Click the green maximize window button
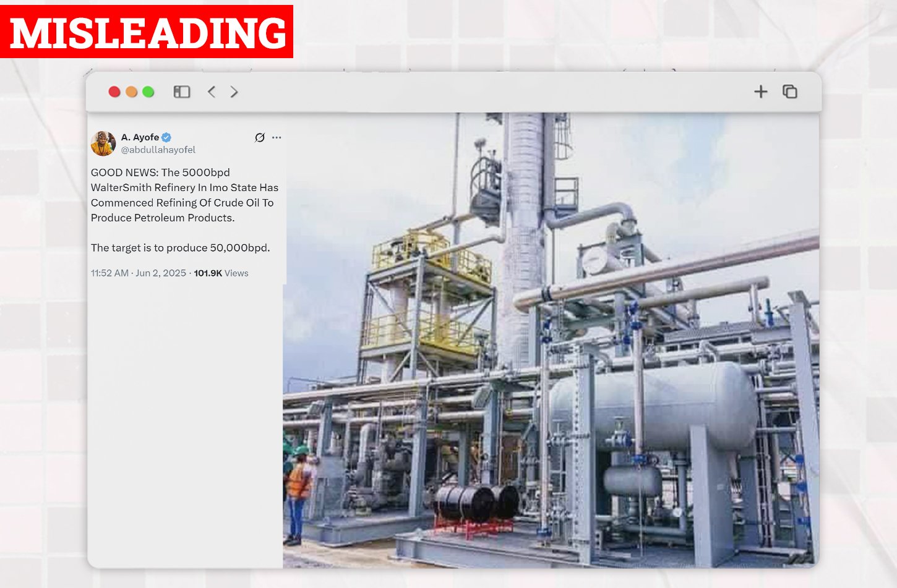Screen dimensions: 897x588 pos(148,92)
